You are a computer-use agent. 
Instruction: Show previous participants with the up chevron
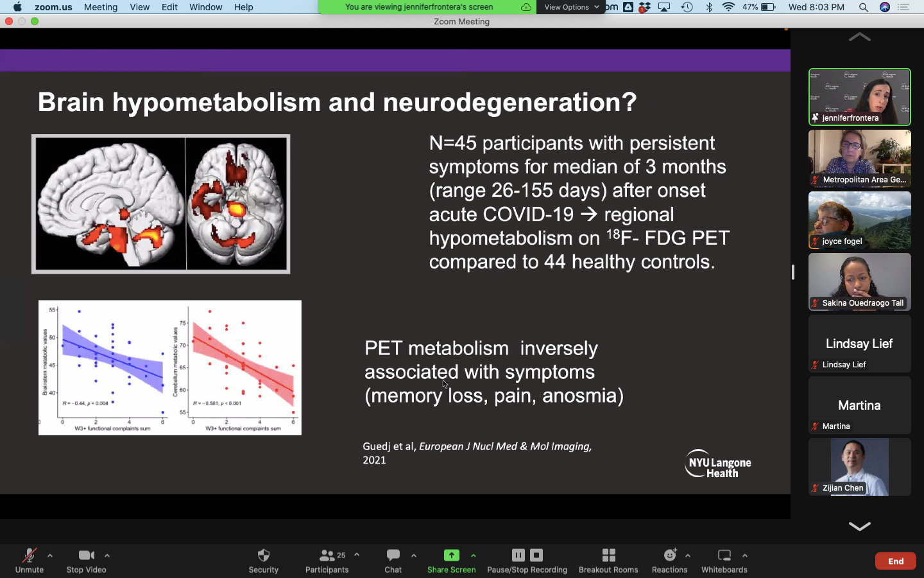pyautogui.click(x=859, y=37)
